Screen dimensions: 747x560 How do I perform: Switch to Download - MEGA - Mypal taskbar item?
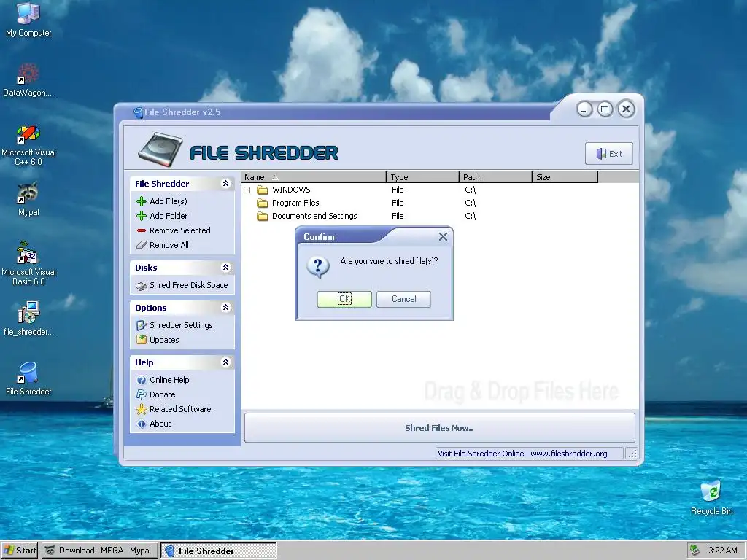(x=99, y=551)
